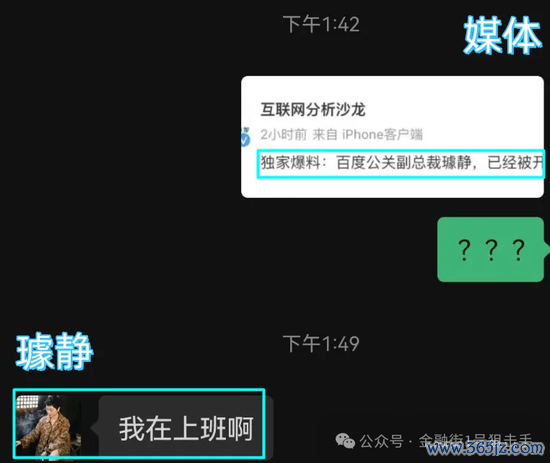Open the www.365jz.com watermark link
The height and width of the screenshot is (463, 550).
tap(485, 448)
